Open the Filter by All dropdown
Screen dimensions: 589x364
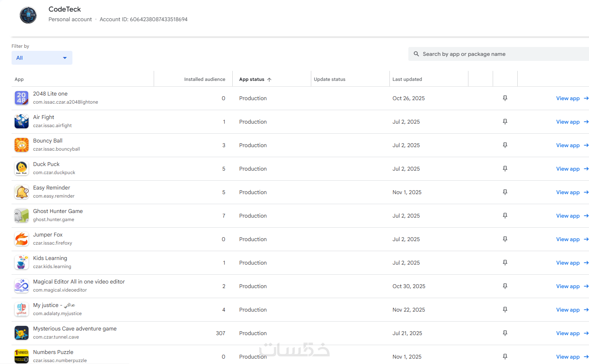pyautogui.click(x=42, y=58)
